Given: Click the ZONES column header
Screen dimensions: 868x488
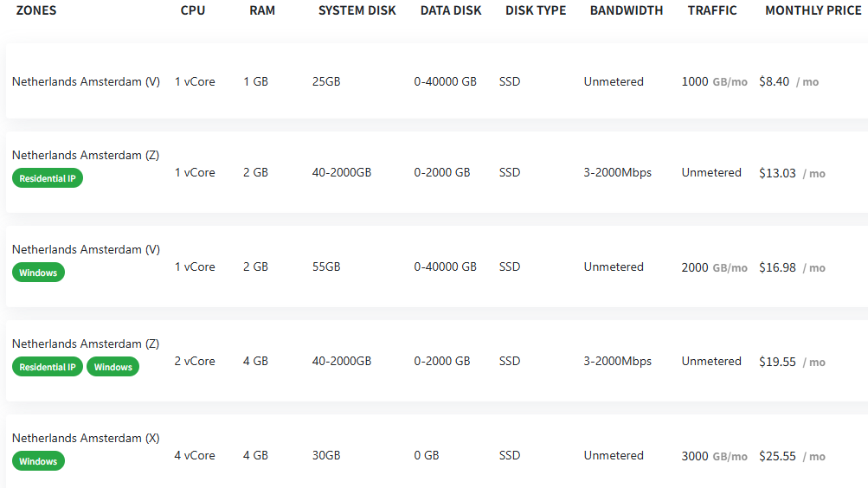Looking at the screenshot, I should click(x=36, y=10).
